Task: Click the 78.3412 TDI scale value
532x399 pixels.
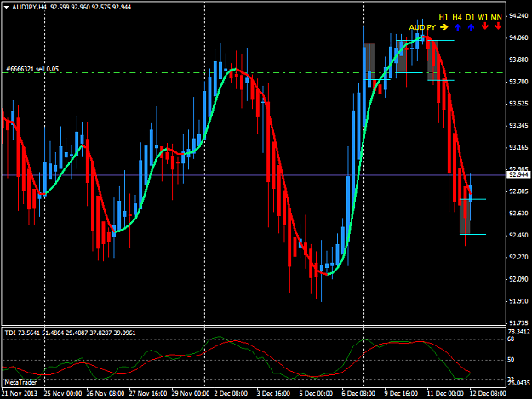Action: [x=518, y=331]
